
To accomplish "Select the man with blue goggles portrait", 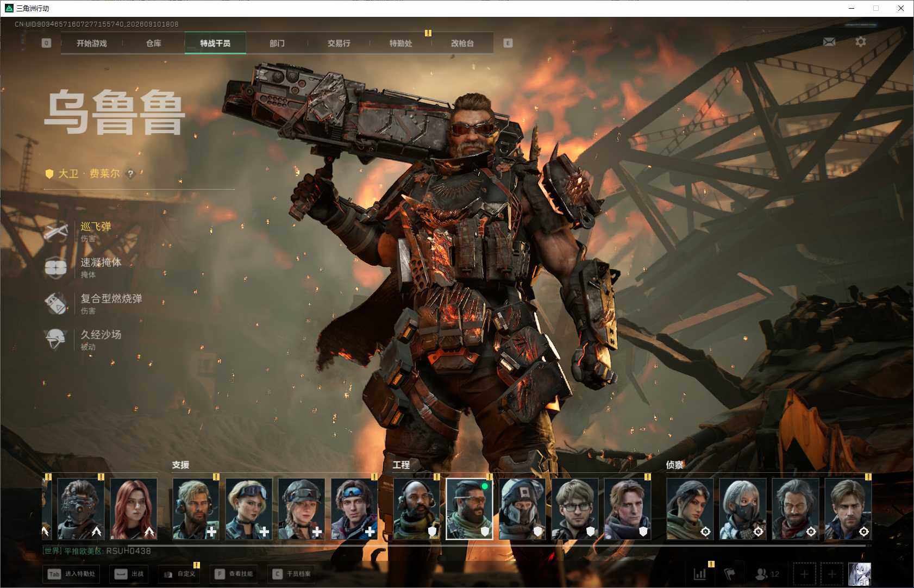I will pos(354,509).
